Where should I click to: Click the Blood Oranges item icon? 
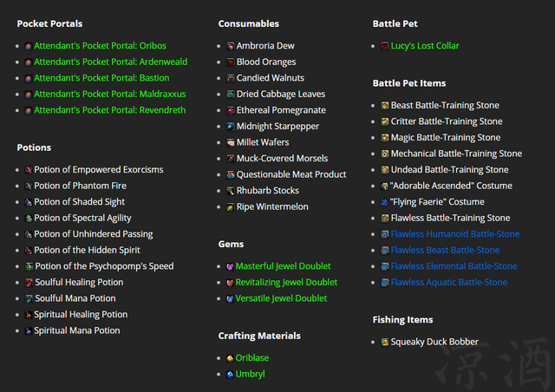click(231, 62)
